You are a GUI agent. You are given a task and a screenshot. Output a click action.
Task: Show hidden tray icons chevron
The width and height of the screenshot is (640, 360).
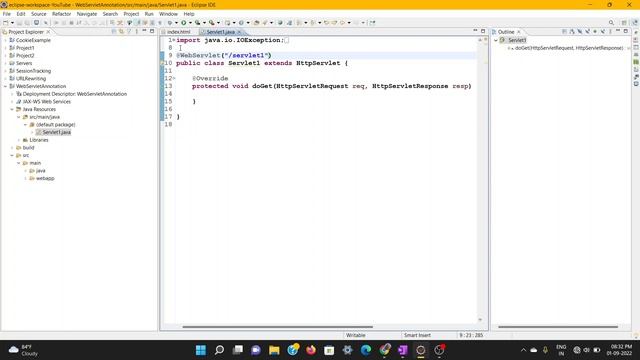click(x=523, y=350)
